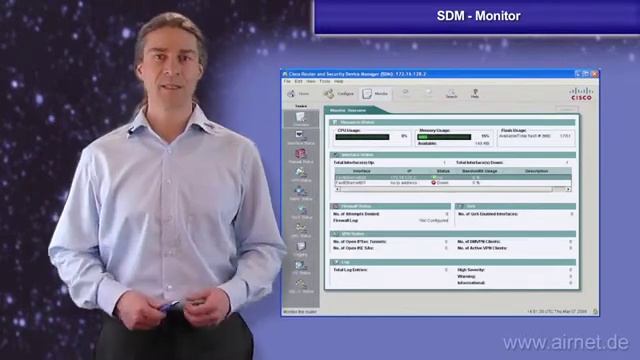Screen dimensions: 640x360
Task: Click 'No. of Attempts Denied' label
Action: [x=356, y=214]
